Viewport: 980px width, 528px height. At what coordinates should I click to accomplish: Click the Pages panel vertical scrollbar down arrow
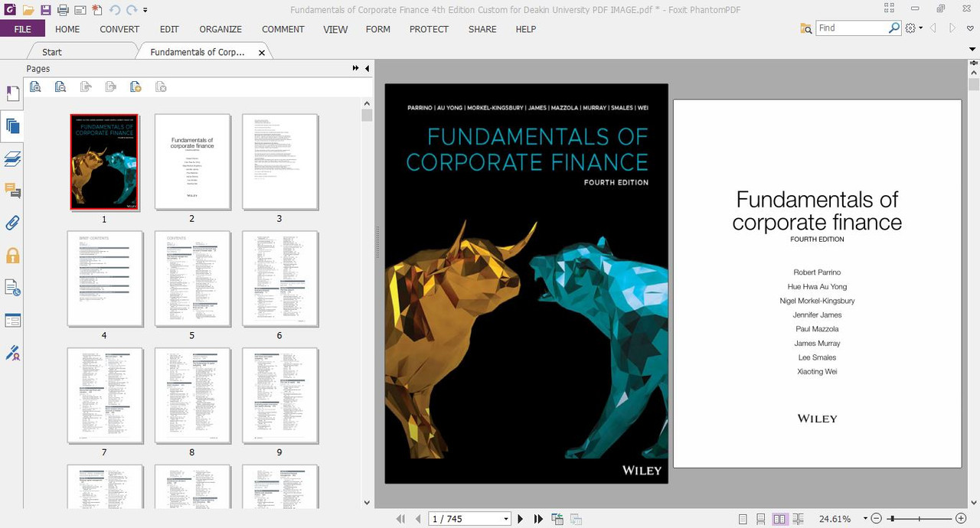(x=367, y=503)
